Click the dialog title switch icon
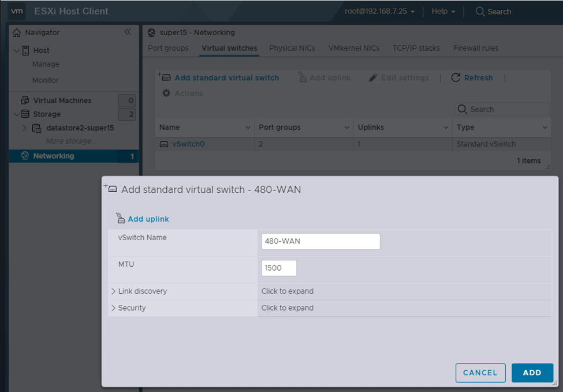This screenshot has height=392, width=563. coord(111,188)
